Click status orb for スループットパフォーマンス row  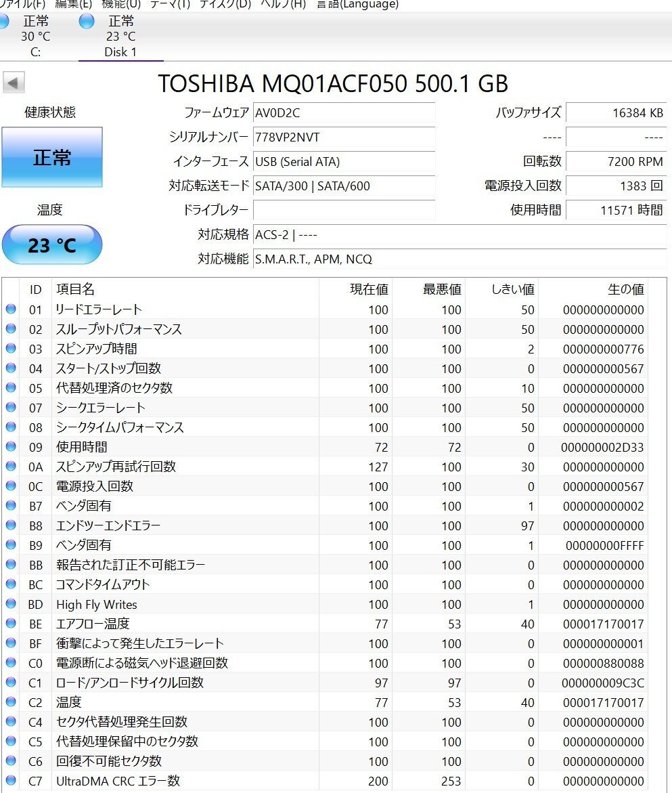11,328
